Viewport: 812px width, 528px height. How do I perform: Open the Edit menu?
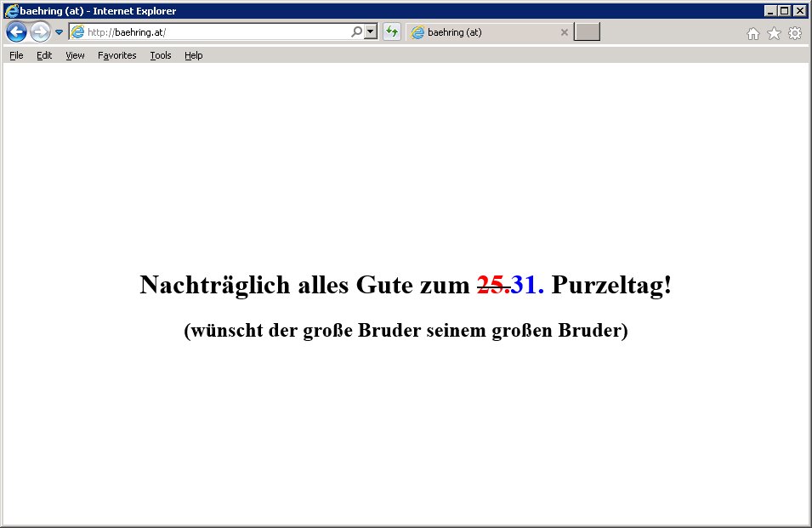(x=44, y=55)
